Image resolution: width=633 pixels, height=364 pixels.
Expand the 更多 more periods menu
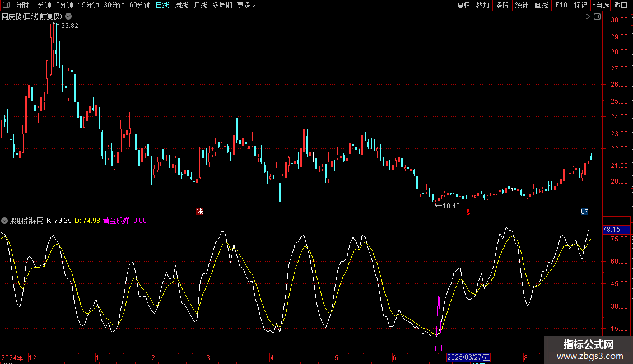246,5
